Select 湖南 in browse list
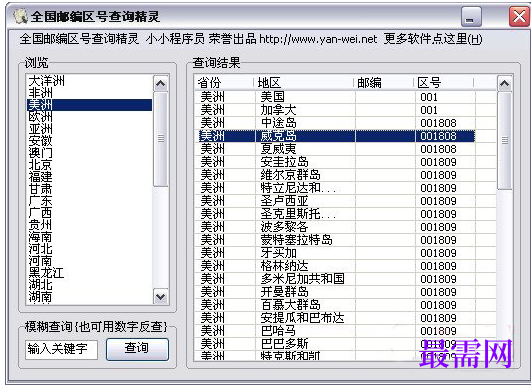Viewport: 531px width, 385px height. [x=89, y=297]
